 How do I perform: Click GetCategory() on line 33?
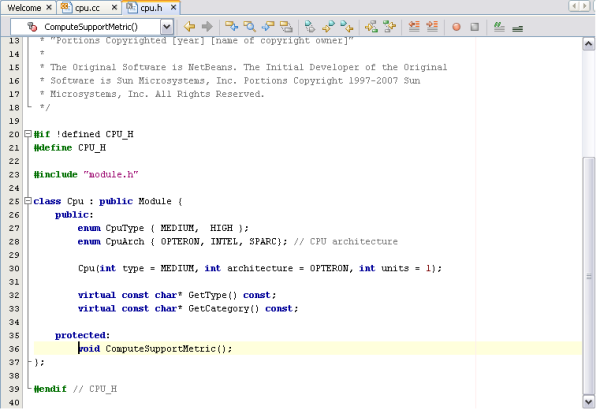[x=224, y=309]
